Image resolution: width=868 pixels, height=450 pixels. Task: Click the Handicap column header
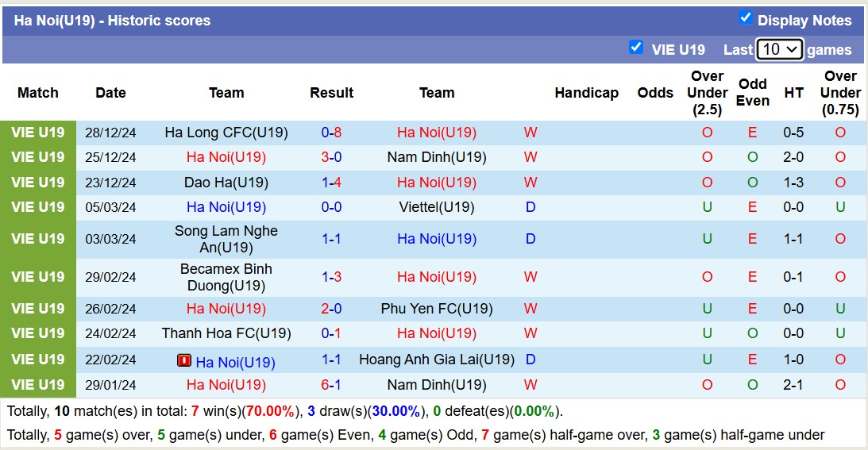586,93
